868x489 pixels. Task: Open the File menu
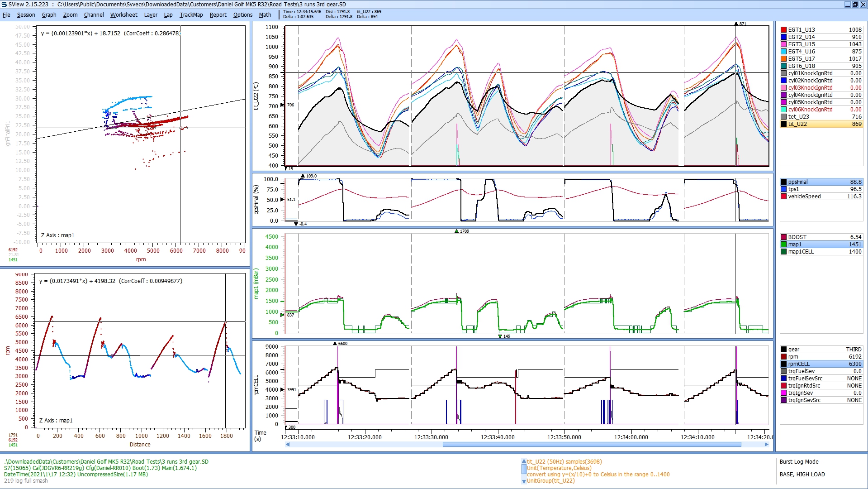(x=6, y=15)
